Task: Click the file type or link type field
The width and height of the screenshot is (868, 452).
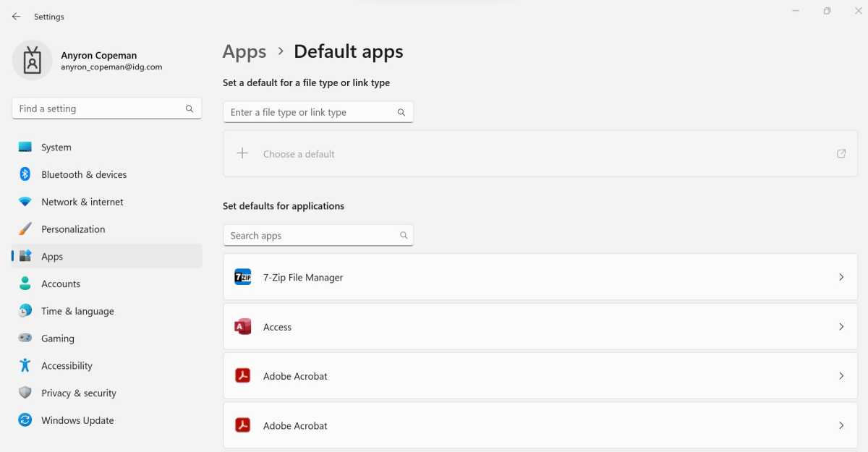Action: 318,112
